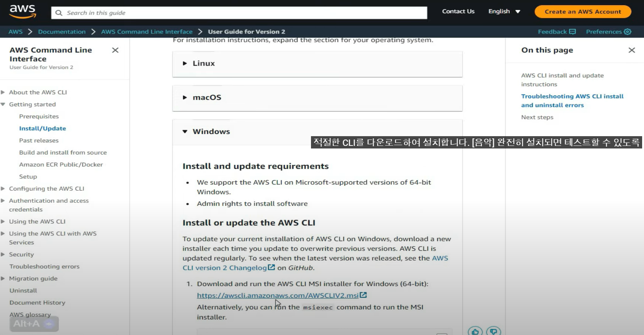Screen dimensions: 644x335
Task: Expand Using the AWS CLI with AWS Services
Action: coord(3,234)
